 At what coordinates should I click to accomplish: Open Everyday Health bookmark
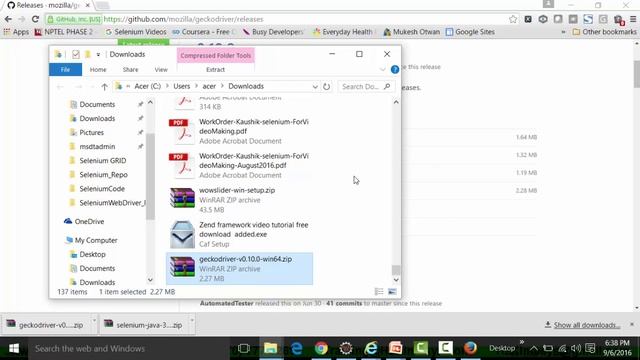[344, 32]
